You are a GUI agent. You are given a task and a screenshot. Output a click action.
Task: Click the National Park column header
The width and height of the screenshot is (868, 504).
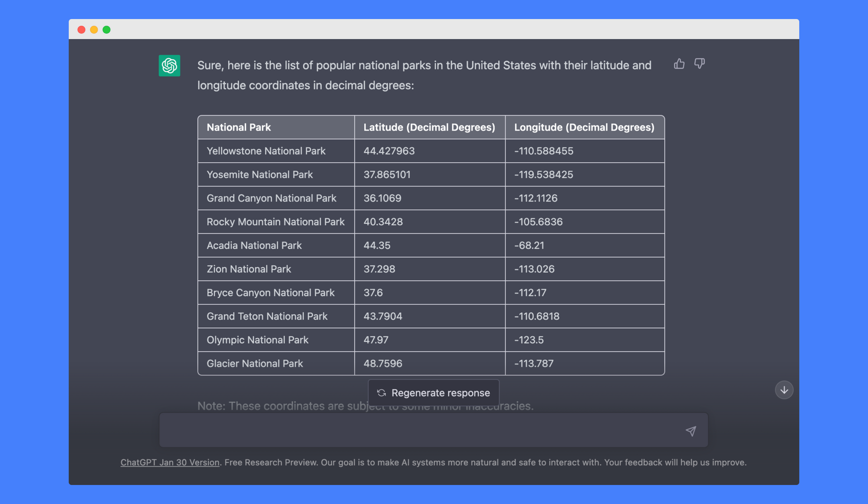pyautogui.click(x=239, y=127)
